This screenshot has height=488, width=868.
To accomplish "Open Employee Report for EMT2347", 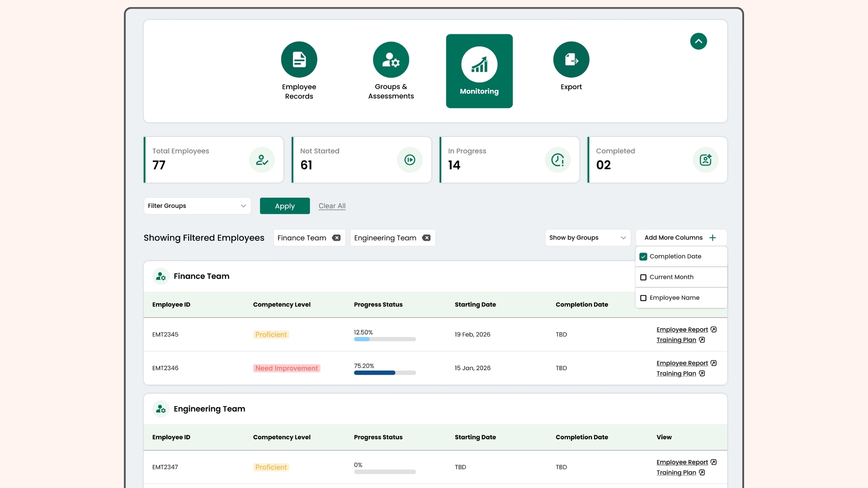I will coord(682,462).
